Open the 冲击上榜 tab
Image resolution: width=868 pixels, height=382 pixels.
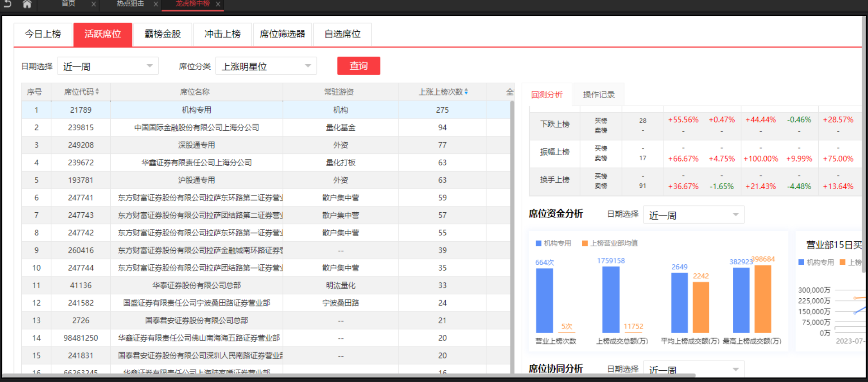pyautogui.click(x=222, y=34)
